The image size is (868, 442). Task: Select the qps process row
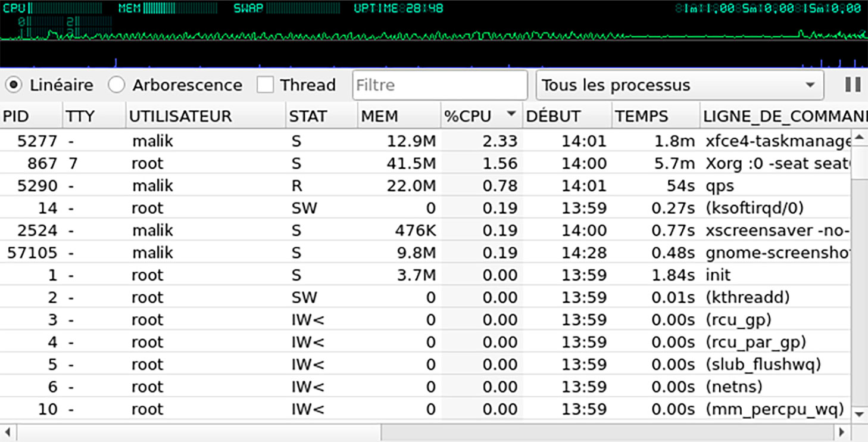(417, 186)
